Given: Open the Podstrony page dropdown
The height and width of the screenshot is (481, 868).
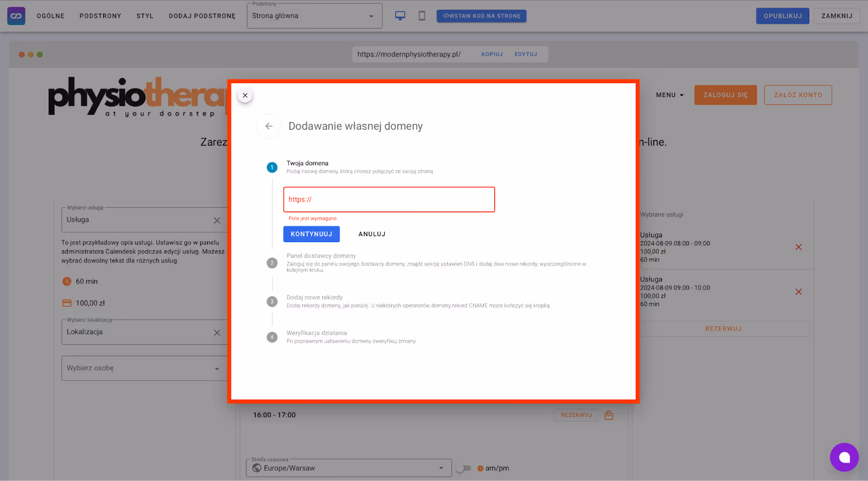Looking at the screenshot, I should [x=315, y=16].
